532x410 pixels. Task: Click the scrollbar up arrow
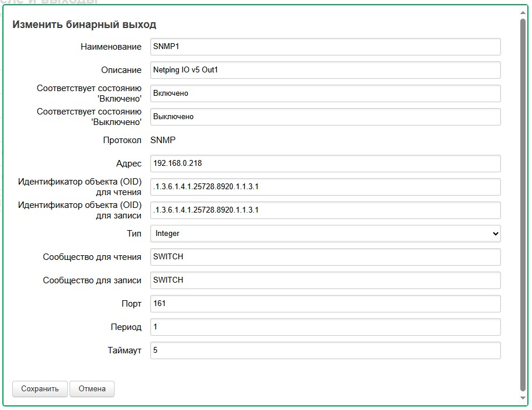(x=523, y=12)
